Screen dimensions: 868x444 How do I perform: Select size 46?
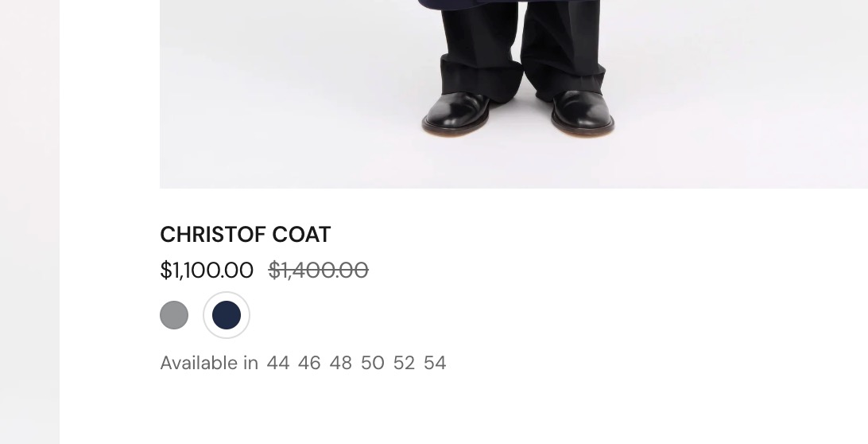(309, 363)
